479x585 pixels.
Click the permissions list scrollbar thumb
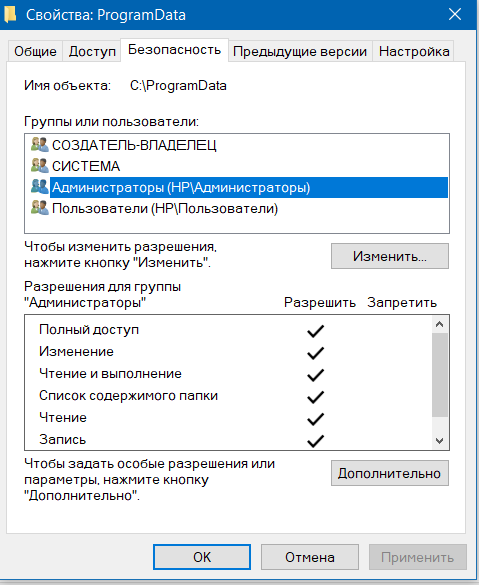[439, 375]
